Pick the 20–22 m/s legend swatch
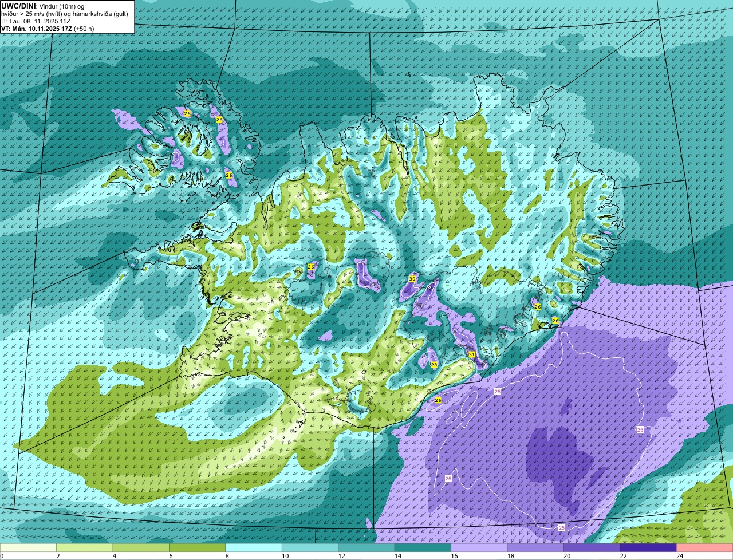 pos(592,547)
